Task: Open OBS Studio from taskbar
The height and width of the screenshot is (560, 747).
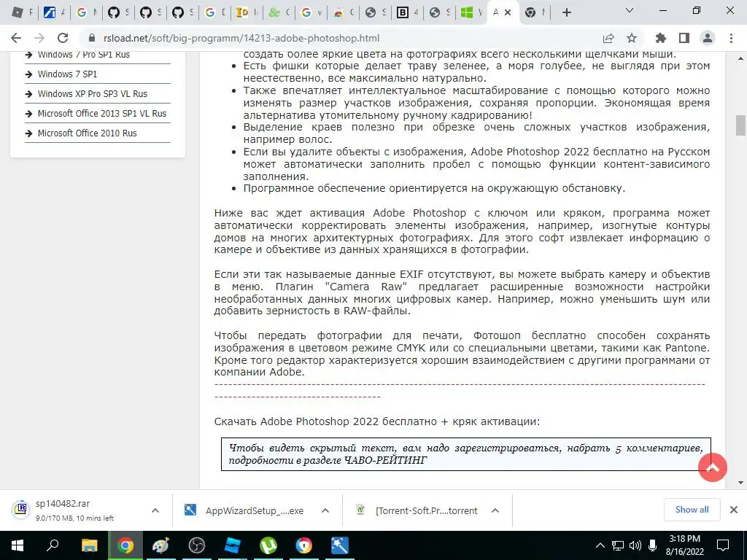Action: (x=197, y=545)
